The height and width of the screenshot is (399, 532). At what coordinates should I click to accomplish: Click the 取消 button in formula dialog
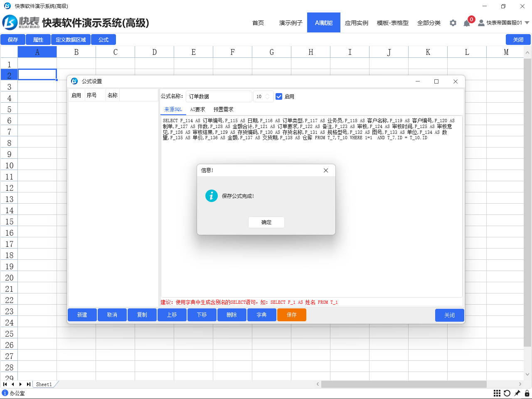tap(112, 315)
